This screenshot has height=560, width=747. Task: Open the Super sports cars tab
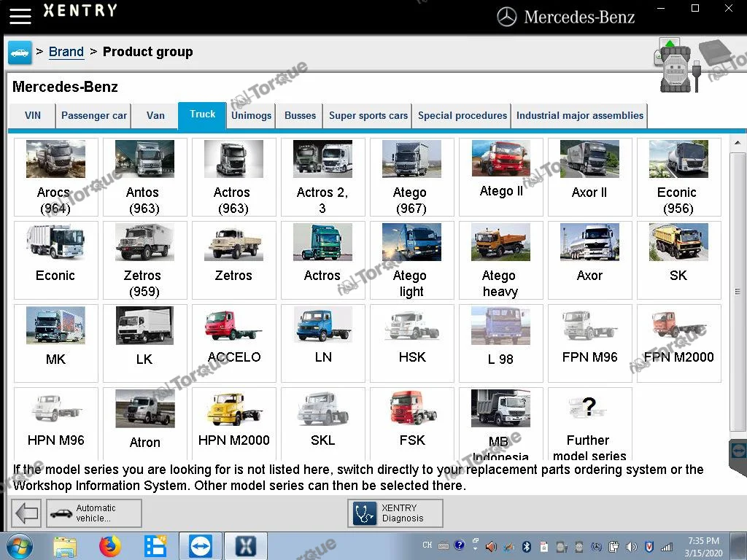[368, 116]
